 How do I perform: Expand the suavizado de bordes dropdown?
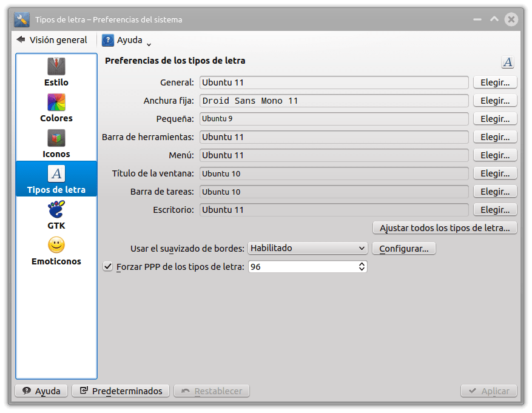tap(307, 248)
